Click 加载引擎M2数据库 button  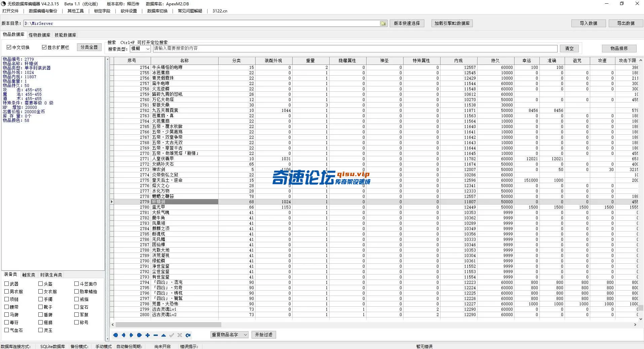point(452,23)
